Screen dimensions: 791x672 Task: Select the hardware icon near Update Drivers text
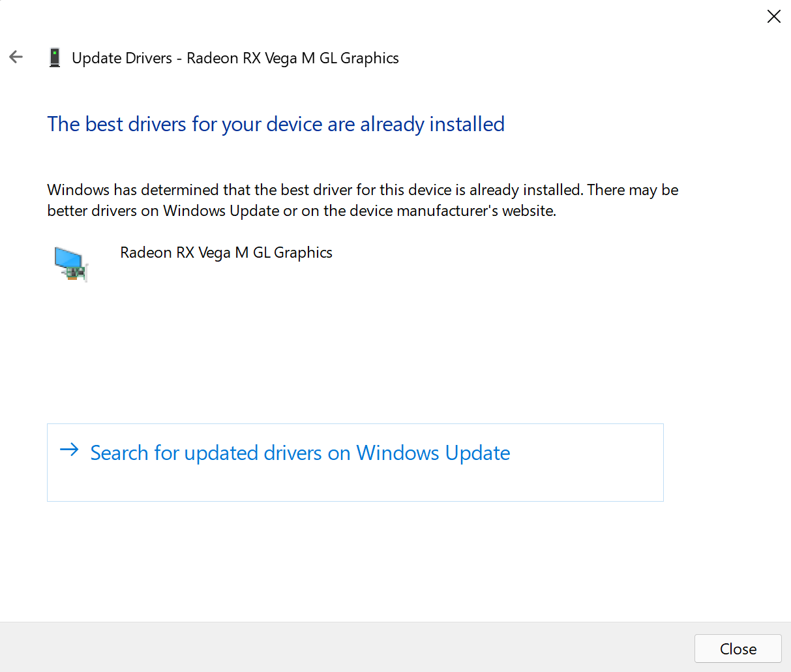[x=55, y=57]
